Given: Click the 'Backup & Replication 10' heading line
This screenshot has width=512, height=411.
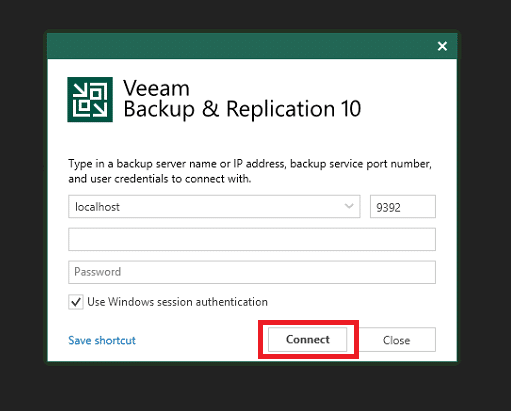Looking at the screenshot, I should (x=242, y=109).
